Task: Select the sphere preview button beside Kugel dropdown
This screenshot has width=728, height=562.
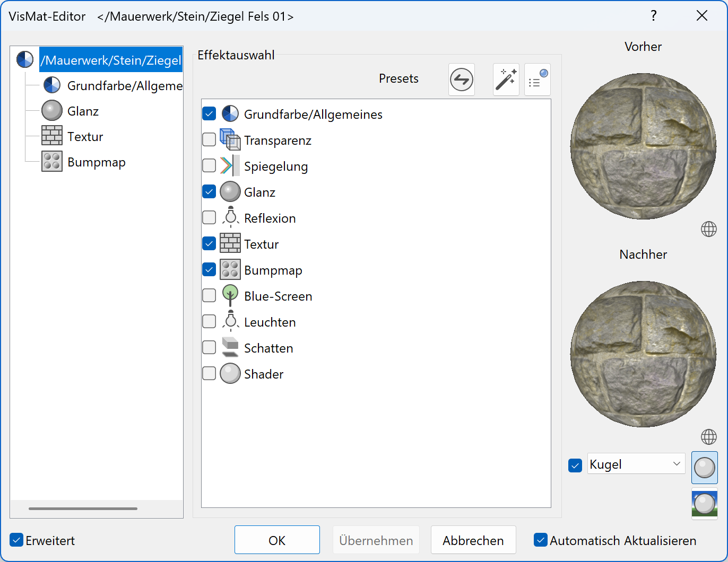Action: (704, 468)
